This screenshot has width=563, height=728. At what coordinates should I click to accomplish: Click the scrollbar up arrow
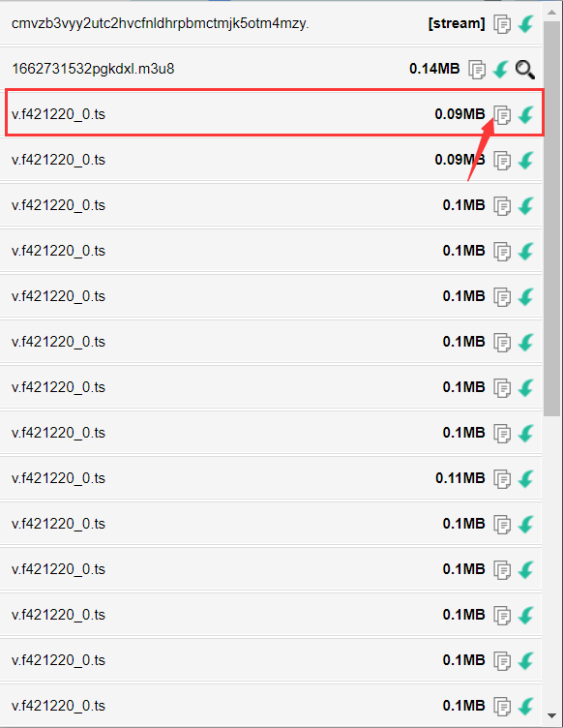coord(551,12)
